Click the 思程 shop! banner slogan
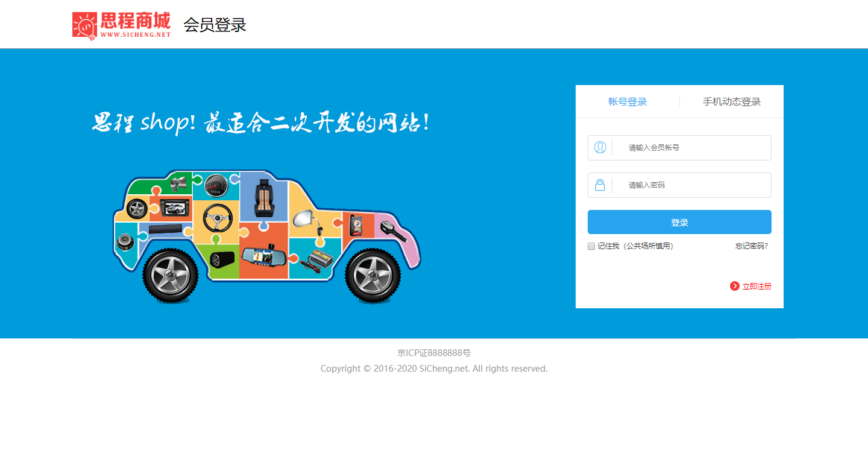Screen dimensions: 868x476 pyautogui.click(x=261, y=122)
